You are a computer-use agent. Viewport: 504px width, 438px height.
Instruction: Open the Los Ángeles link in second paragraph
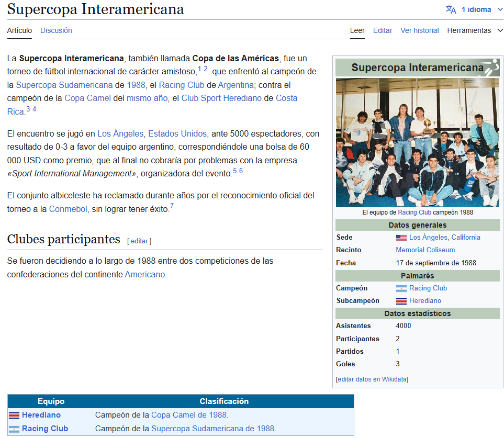tap(120, 133)
